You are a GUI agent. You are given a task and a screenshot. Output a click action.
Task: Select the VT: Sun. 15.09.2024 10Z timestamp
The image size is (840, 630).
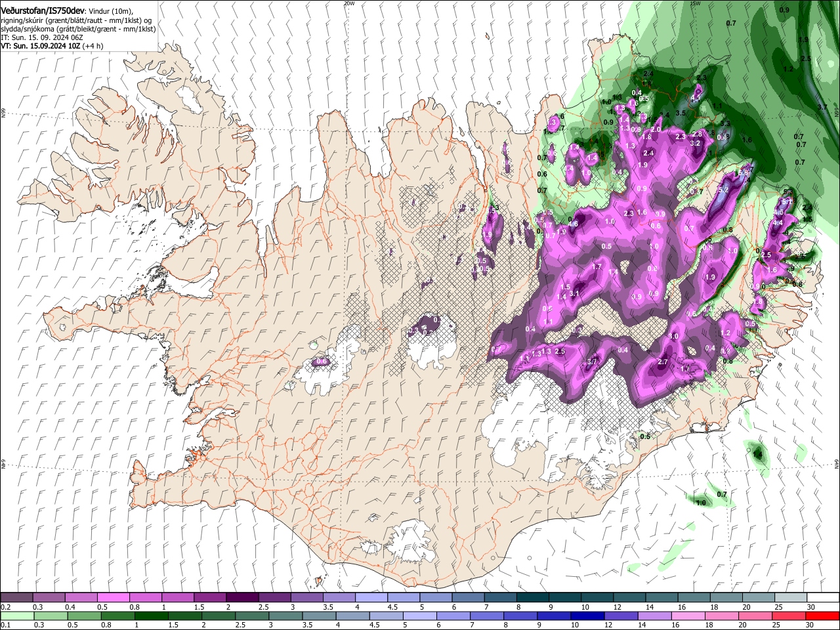point(41,47)
